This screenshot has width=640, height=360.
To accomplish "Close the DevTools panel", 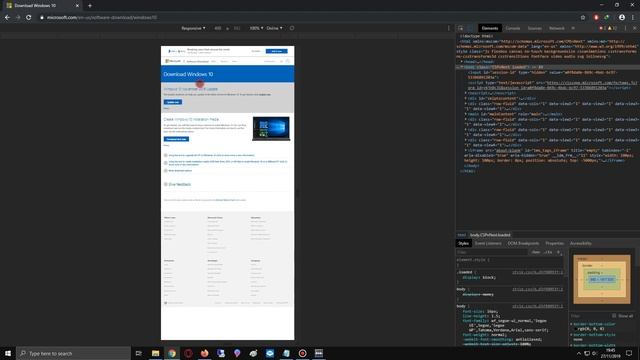I will click(635, 28).
